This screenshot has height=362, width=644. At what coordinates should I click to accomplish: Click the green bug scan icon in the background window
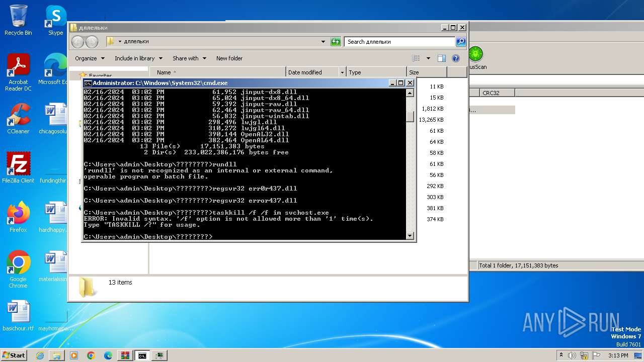click(475, 54)
